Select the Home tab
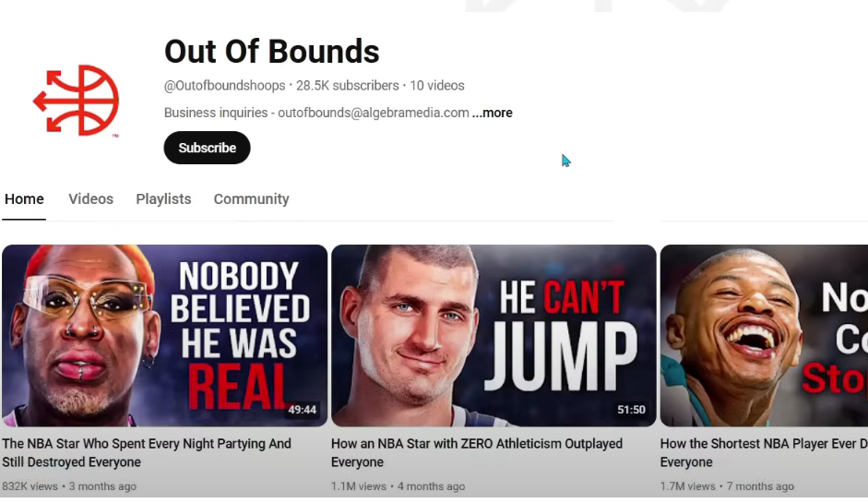 pyautogui.click(x=24, y=198)
